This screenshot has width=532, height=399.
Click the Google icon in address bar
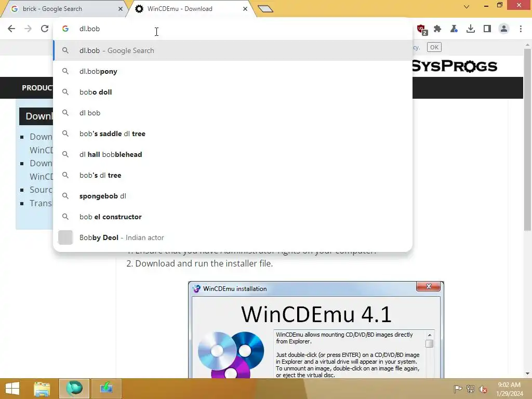click(x=65, y=29)
